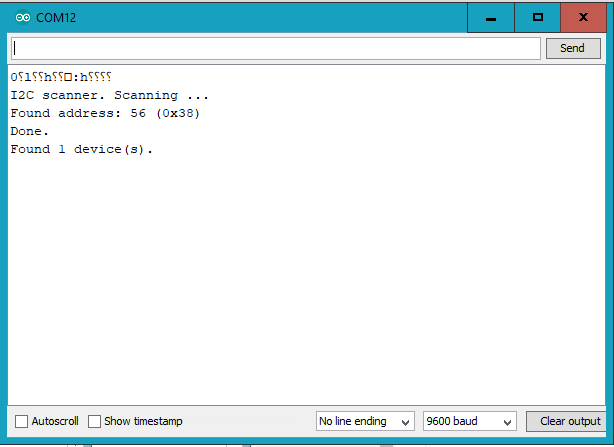
Task: Click the Arduino logo icon in title bar
Action: point(23,17)
